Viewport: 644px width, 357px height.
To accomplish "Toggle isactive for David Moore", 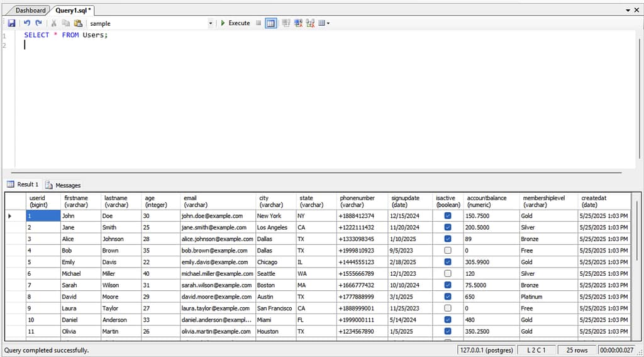I will coord(448,296).
